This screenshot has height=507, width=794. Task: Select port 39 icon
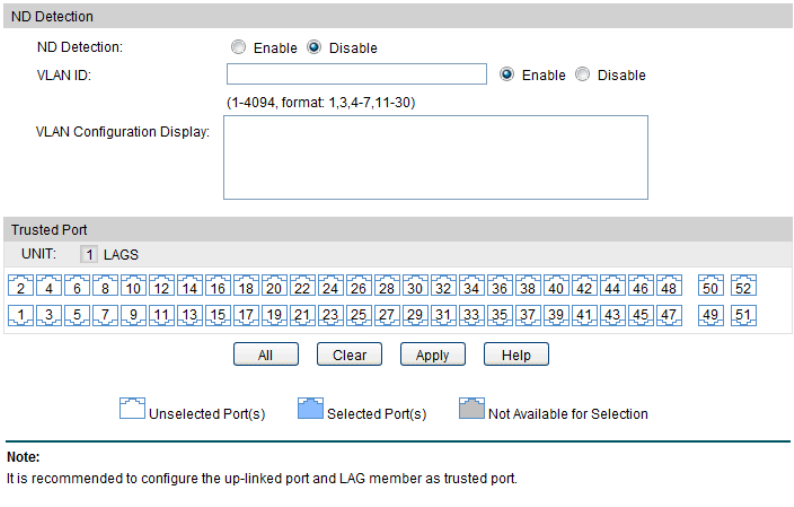point(556,315)
